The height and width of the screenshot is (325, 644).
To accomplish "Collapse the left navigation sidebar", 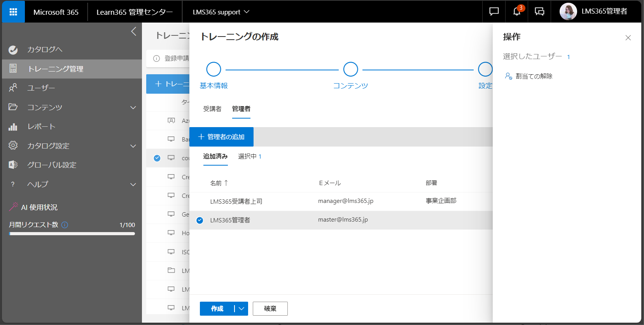I will click(133, 31).
